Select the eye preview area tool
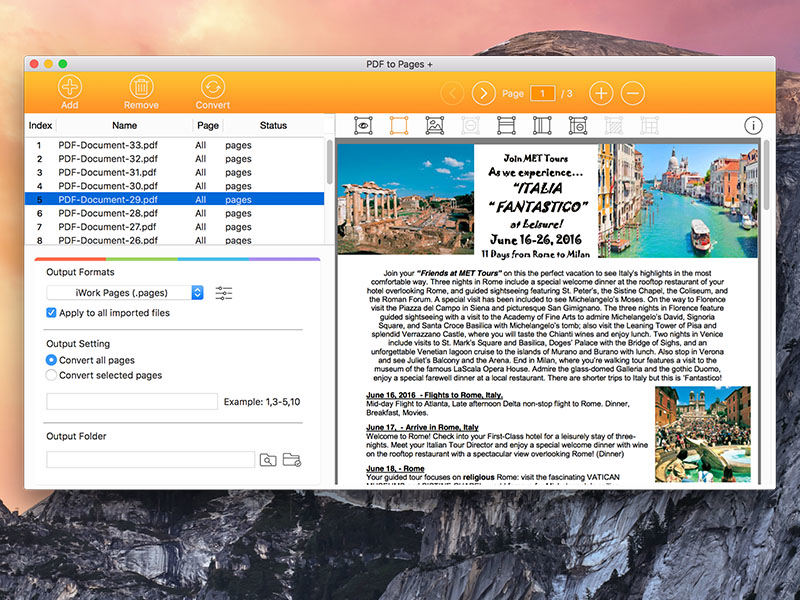This screenshot has width=800, height=600. [363, 126]
